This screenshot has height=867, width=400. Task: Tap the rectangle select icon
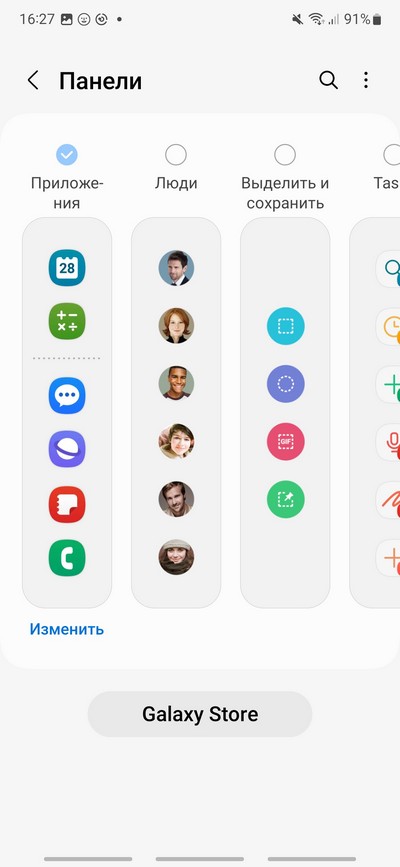(285, 326)
